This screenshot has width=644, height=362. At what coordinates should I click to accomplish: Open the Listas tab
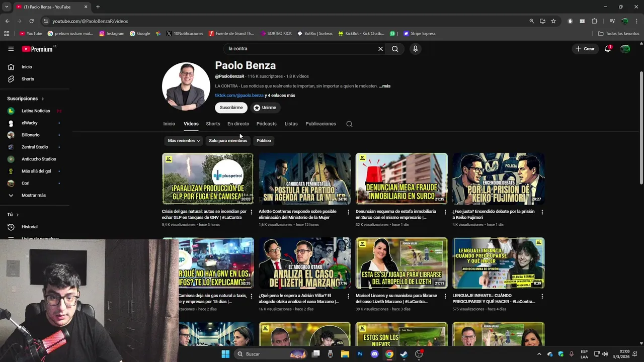click(x=291, y=124)
